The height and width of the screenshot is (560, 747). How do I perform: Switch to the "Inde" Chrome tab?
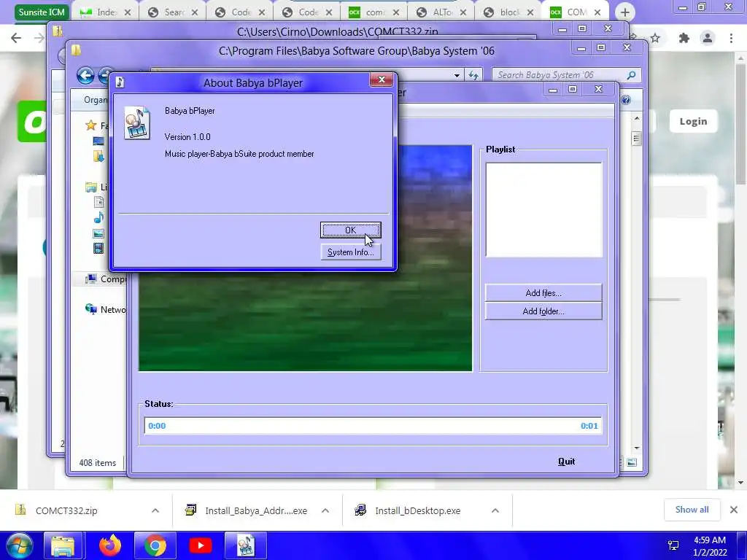coord(106,12)
